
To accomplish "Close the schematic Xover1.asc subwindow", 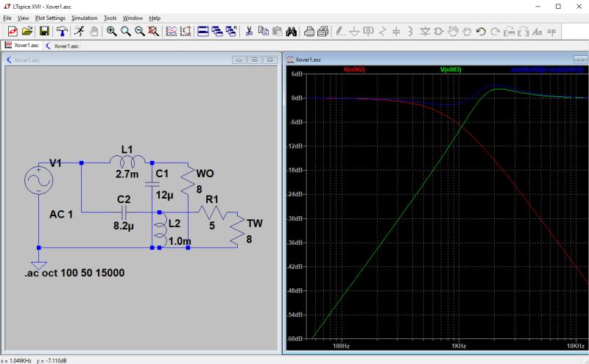I will click(269, 60).
